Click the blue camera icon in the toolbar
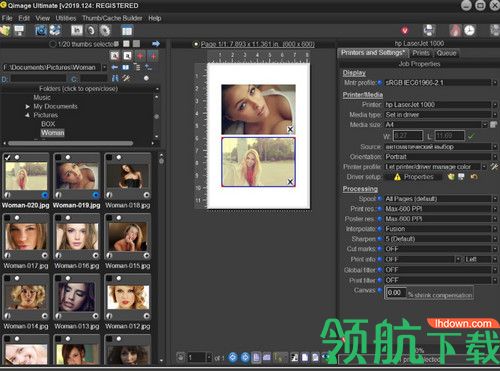Image resolution: width=500 pixels, height=371 pixels. (41, 31)
